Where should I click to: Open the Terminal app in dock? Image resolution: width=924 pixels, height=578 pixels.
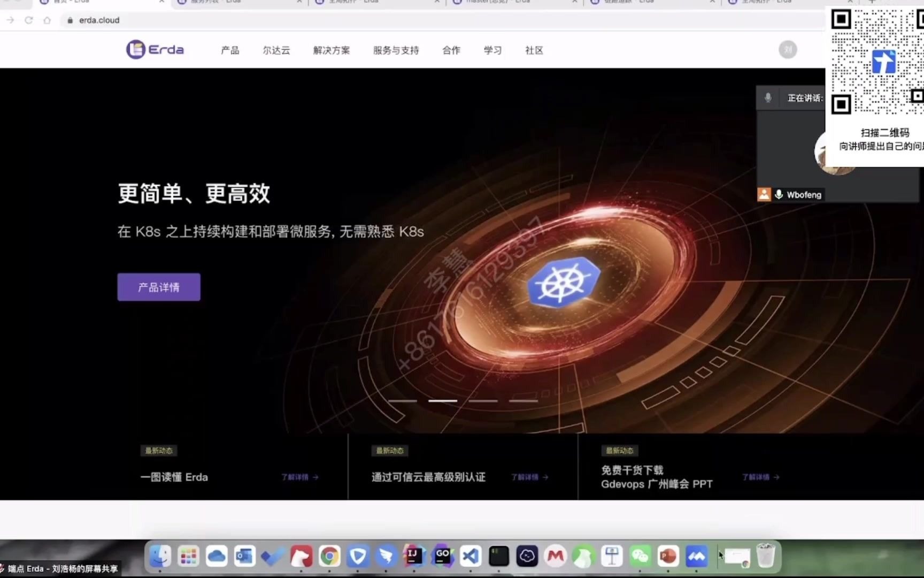[499, 557]
